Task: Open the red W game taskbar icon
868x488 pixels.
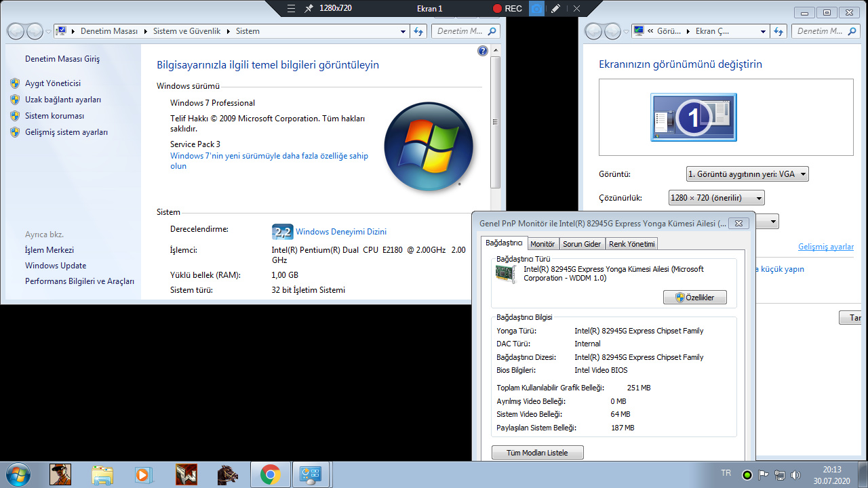Action: tap(186, 474)
